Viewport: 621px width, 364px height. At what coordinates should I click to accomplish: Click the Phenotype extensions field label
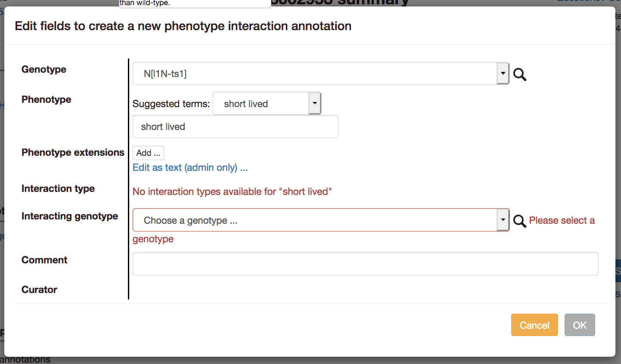tap(72, 152)
